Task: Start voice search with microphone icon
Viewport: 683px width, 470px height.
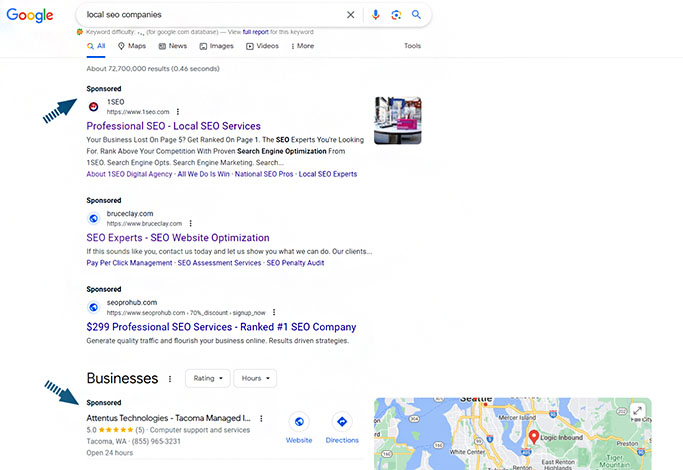Action: [375, 15]
